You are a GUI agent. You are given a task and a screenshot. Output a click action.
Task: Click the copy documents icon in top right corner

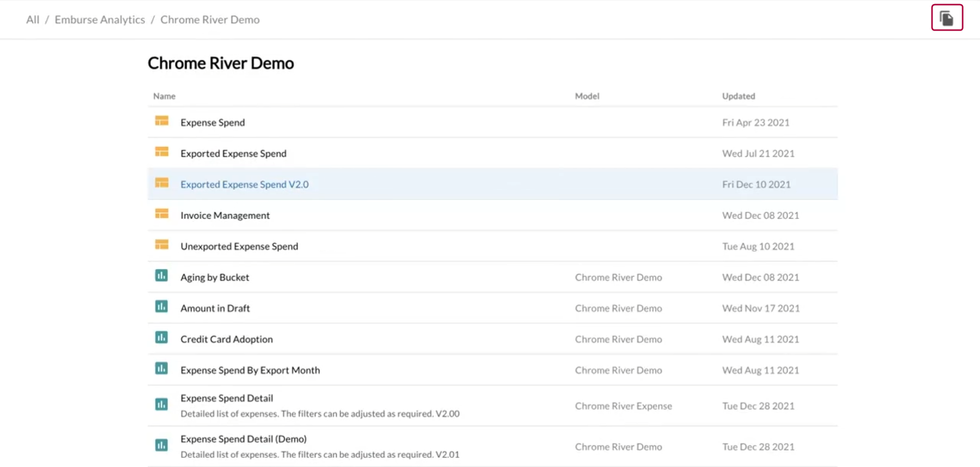[x=947, y=17]
